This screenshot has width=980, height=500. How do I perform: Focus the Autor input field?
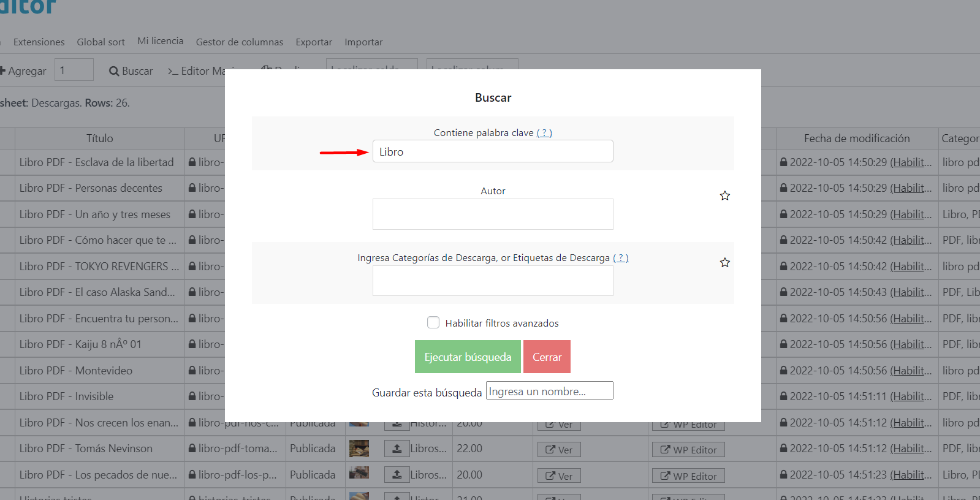click(x=493, y=214)
